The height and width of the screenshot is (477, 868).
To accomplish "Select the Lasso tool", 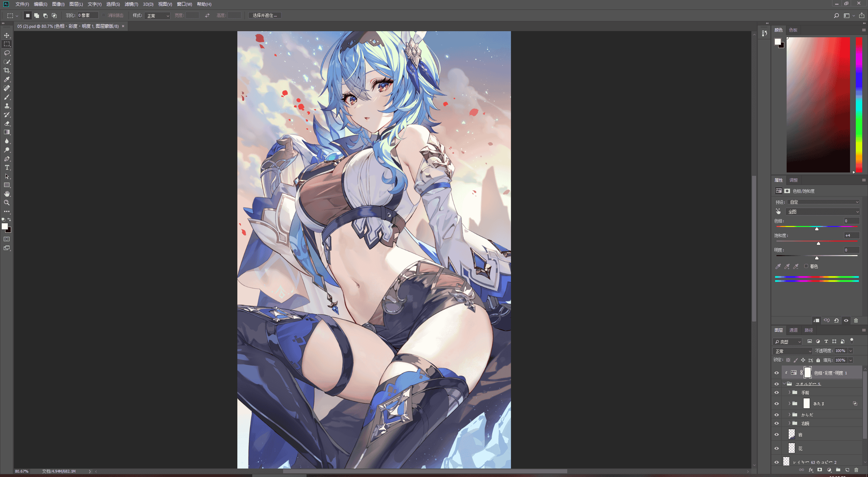I will pyautogui.click(x=7, y=53).
